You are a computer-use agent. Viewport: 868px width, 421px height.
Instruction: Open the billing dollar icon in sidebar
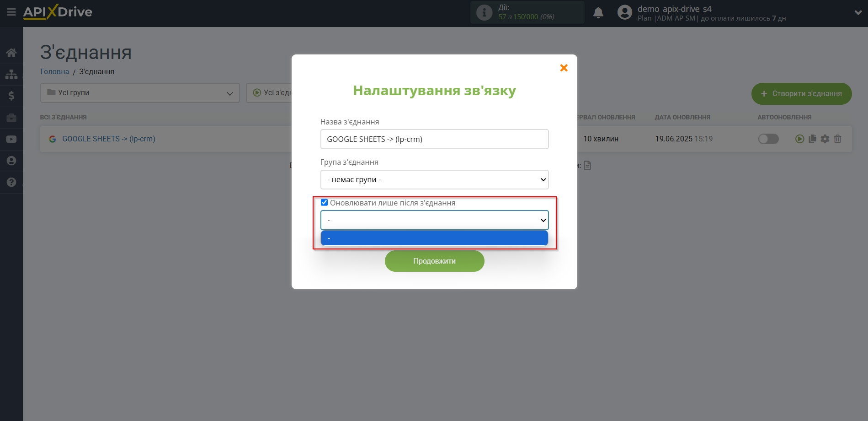tap(11, 96)
